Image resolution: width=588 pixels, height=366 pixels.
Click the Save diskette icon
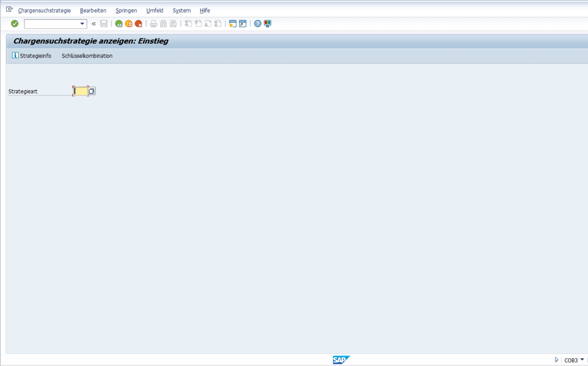click(104, 24)
